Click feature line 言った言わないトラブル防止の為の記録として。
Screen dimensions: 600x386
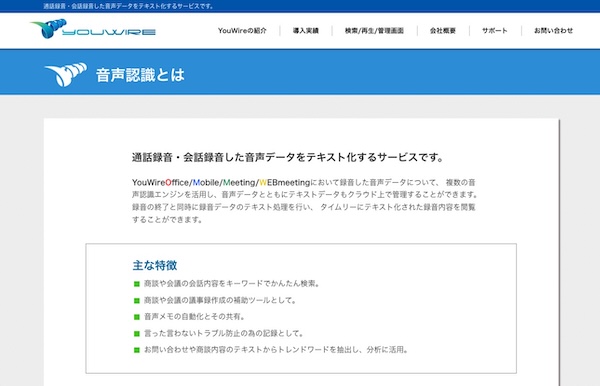tap(224, 333)
